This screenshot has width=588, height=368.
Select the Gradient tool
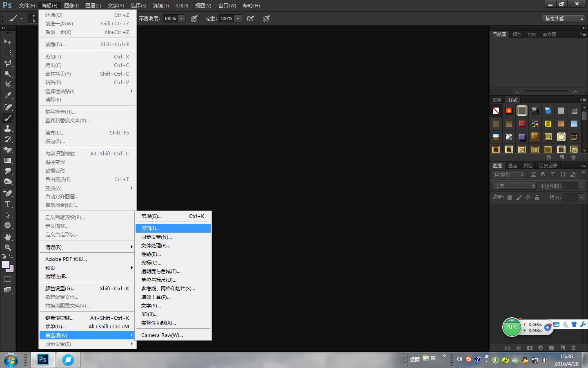point(8,160)
